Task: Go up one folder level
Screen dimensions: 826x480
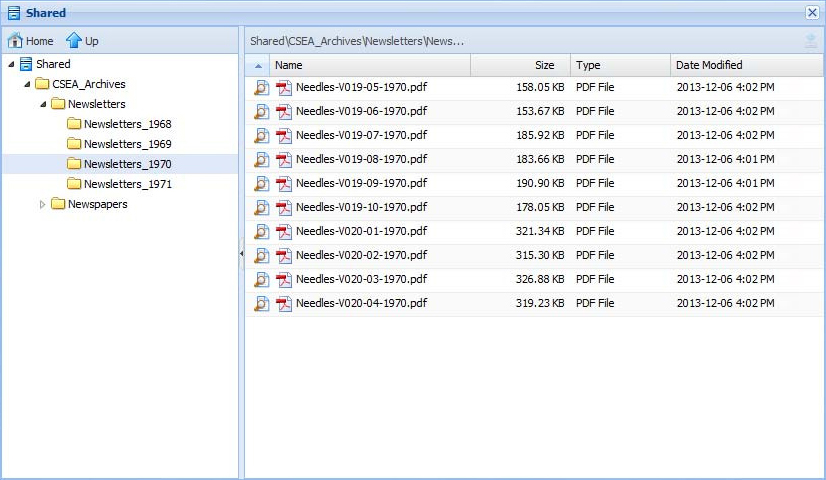Action: coord(82,41)
